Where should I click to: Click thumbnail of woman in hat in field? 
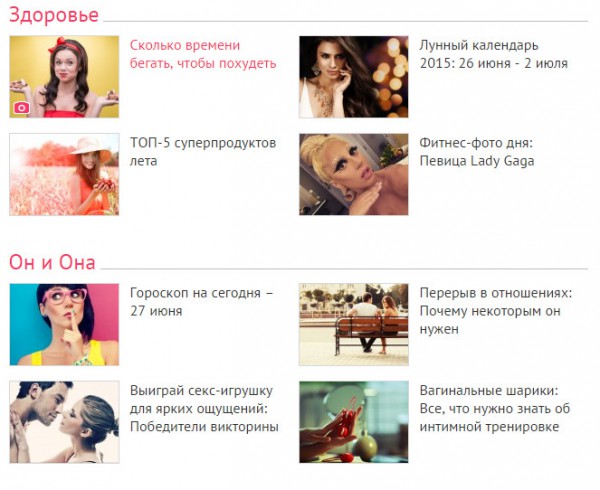click(64, 174)
